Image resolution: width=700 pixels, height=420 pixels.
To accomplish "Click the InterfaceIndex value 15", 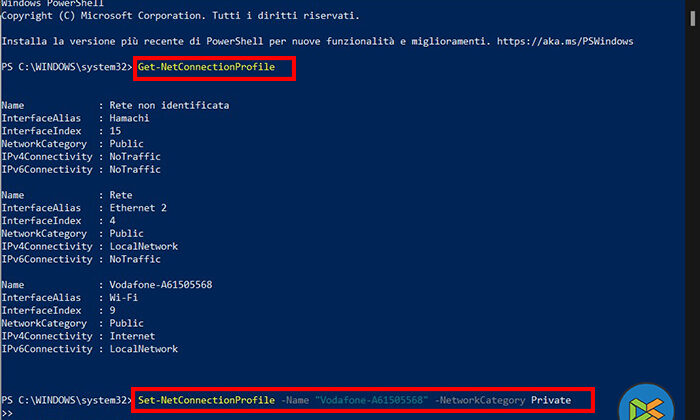I will tap(115, 131).
